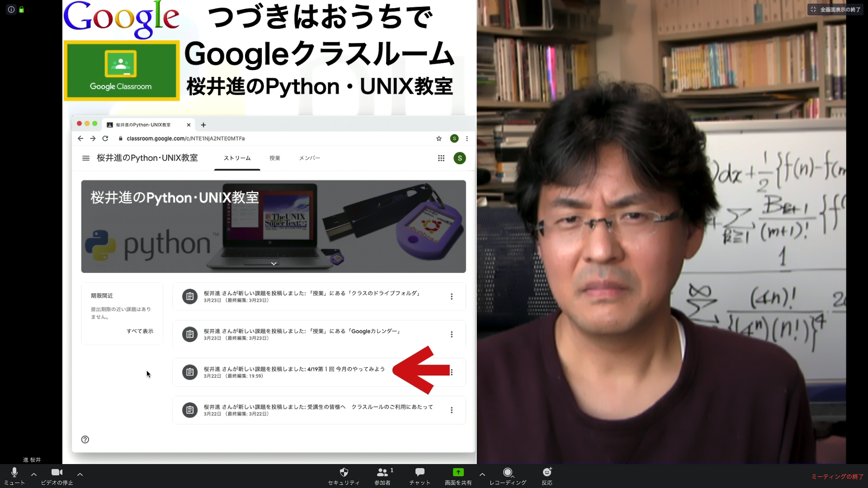Click assignment icon of ドライブフォルダ post
Viewport: 868px width, 488px height.
coord(190,296)
